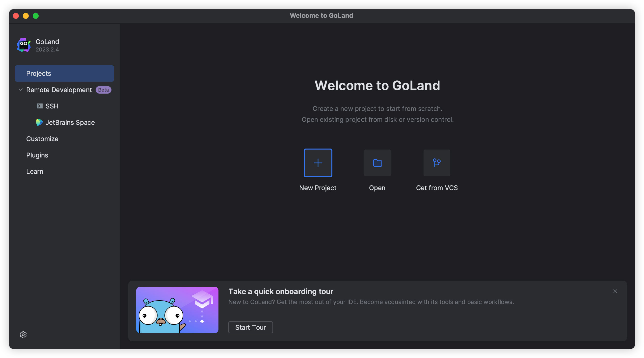
Task: Click the JetBrains Space logo icon
Action: pos(39,122)
